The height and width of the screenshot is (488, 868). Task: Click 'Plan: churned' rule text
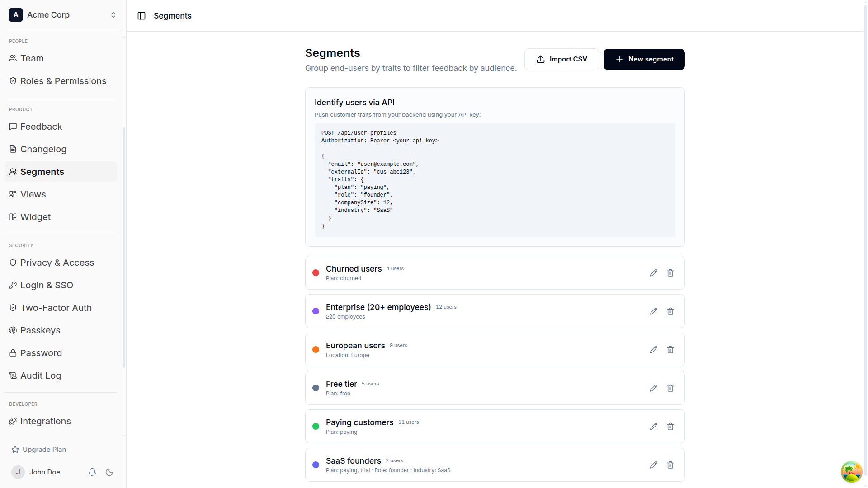(344, 278)
